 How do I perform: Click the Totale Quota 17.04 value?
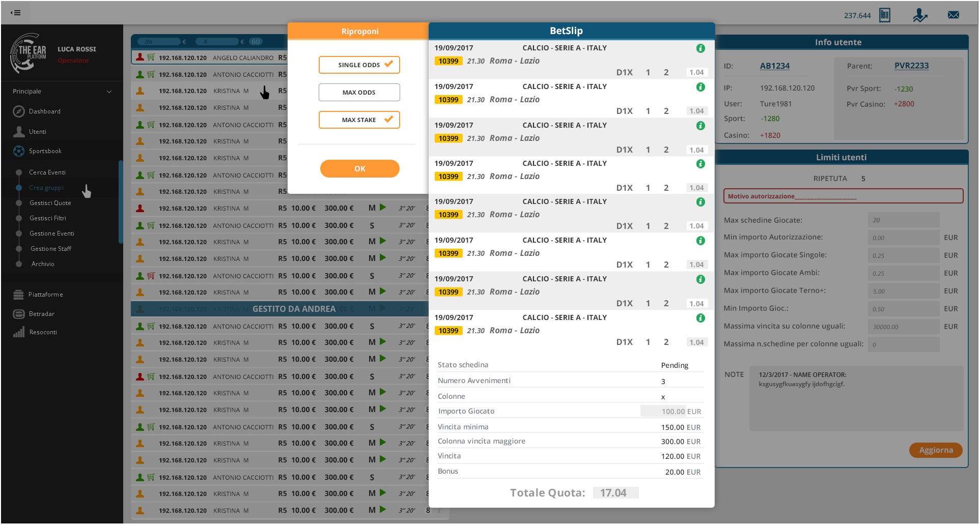[x=615, y=493]
